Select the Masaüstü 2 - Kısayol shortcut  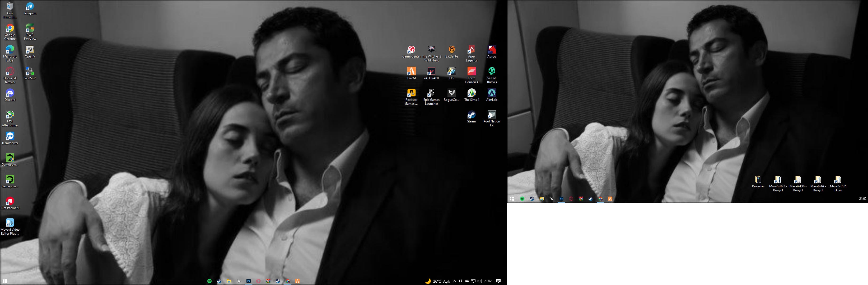click(x=778, y=184)
